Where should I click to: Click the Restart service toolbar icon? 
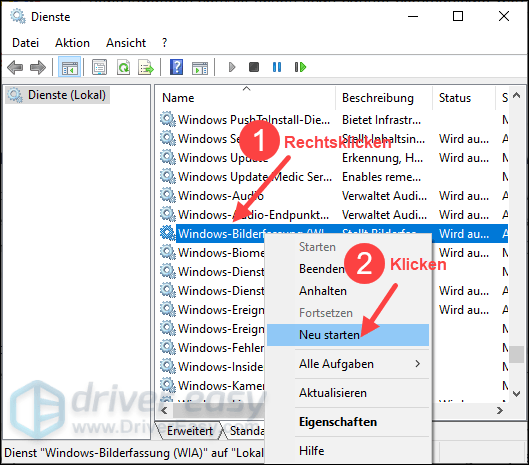300,67
